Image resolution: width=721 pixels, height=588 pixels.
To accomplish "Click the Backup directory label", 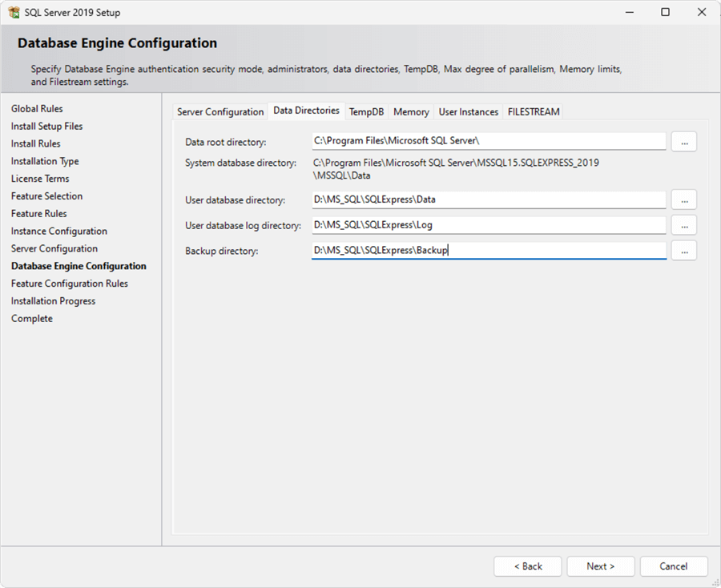I will click(x=222, y=251).
